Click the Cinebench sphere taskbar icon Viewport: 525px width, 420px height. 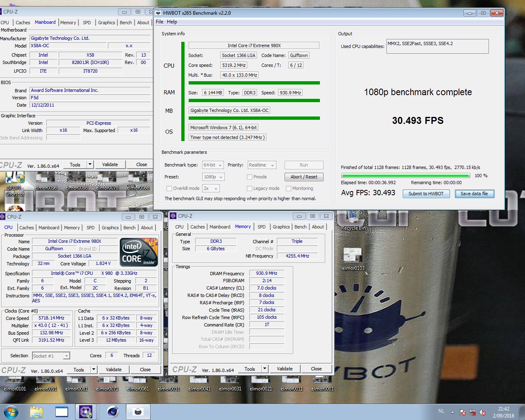(112, 412)
